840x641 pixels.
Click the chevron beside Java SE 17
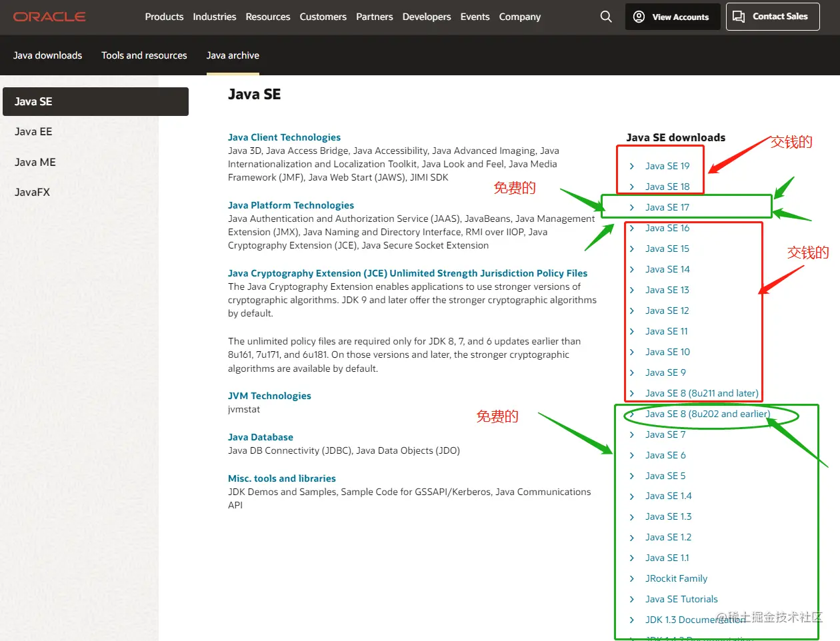(632, 208)
